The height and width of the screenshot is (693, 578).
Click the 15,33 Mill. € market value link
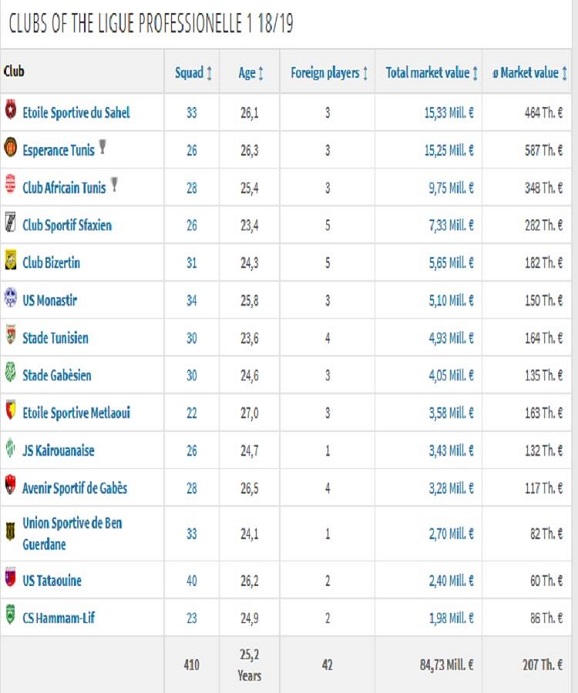pos(449,113)
